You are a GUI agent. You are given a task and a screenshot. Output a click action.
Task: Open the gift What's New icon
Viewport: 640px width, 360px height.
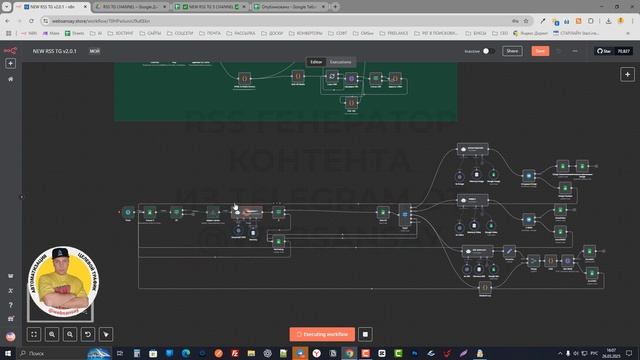pos(11,319)
